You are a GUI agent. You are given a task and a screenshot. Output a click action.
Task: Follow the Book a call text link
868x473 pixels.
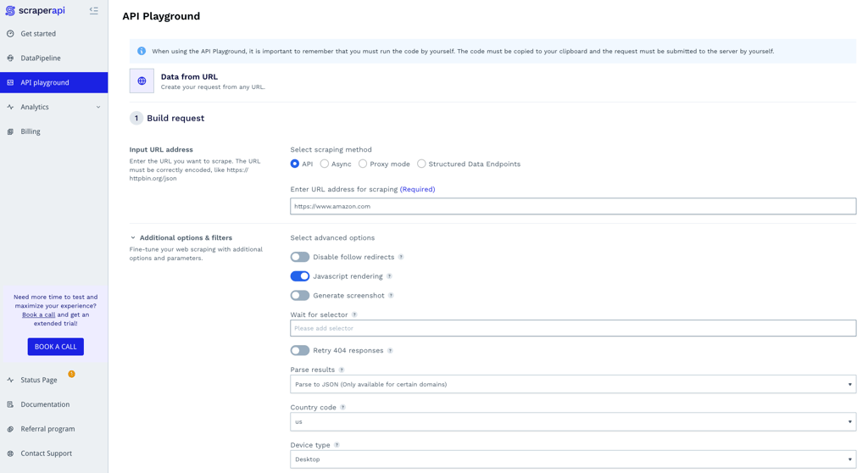coord(39,314)
